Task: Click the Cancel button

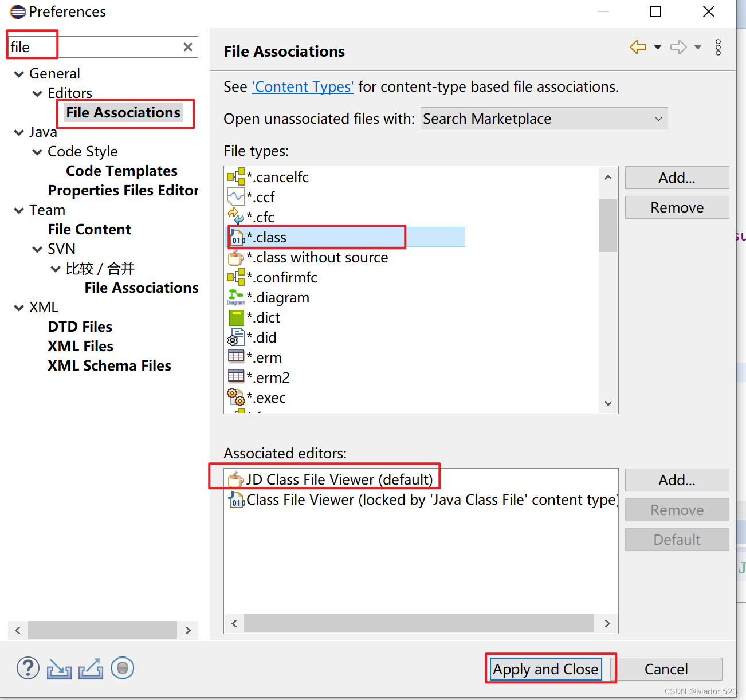Action: point(666,669)
